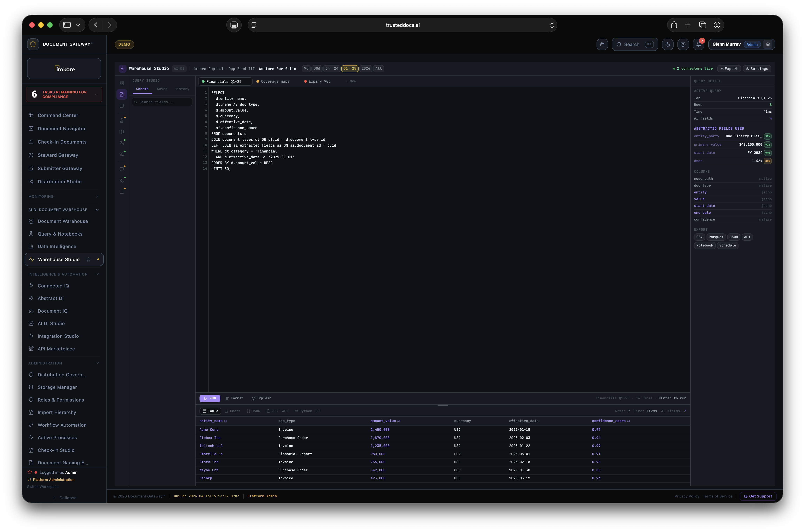Collapse Intelligence & Automation section
The width and height of the screenshot is (805, 532).
click(x=97, y=274)
